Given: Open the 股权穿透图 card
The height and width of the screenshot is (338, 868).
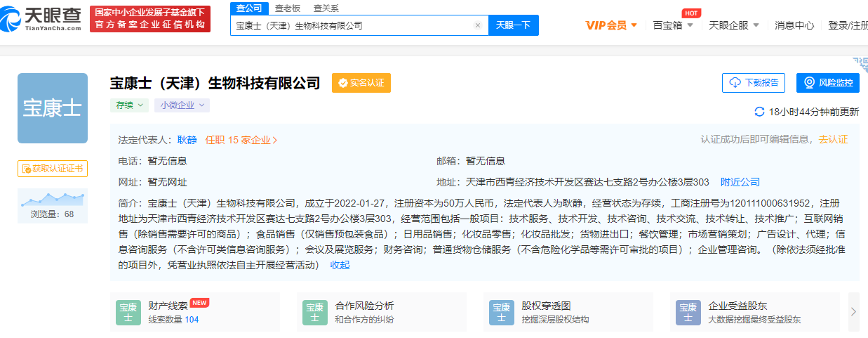Looking at the screenshot, I should click(x=568, y=312).
